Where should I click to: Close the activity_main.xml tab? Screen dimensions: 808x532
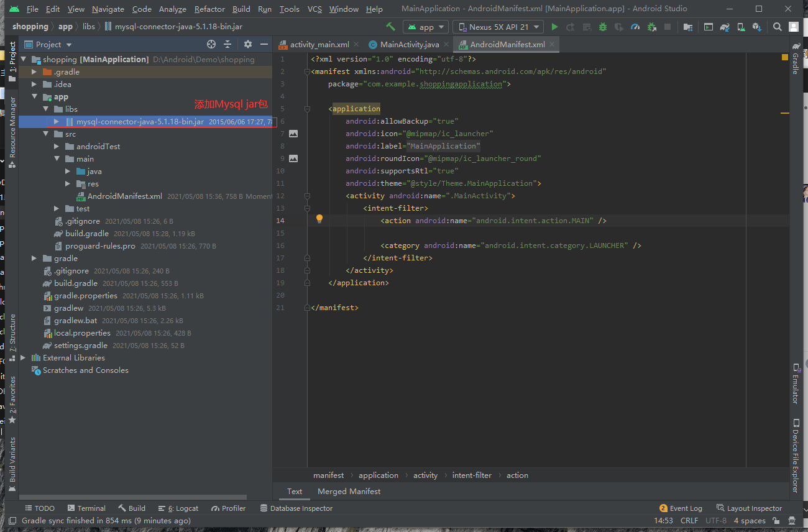point(356,45)
